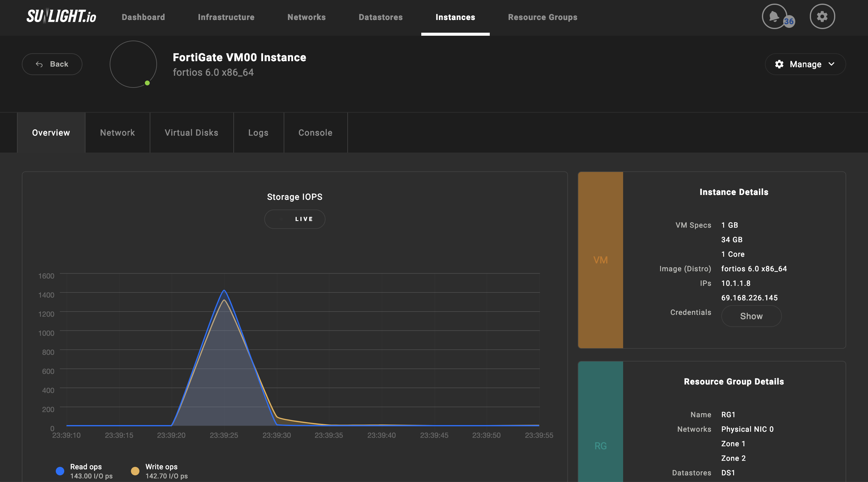
Task: Open the Datastores nav item
Action: 380,17
